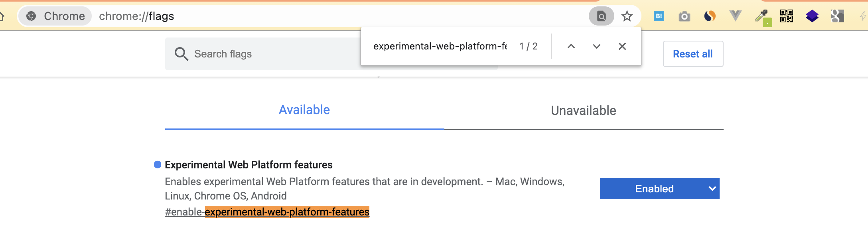Click the find text box with experimental-web-platform
This screenshot has width=868, height=237.
(440, 46)
